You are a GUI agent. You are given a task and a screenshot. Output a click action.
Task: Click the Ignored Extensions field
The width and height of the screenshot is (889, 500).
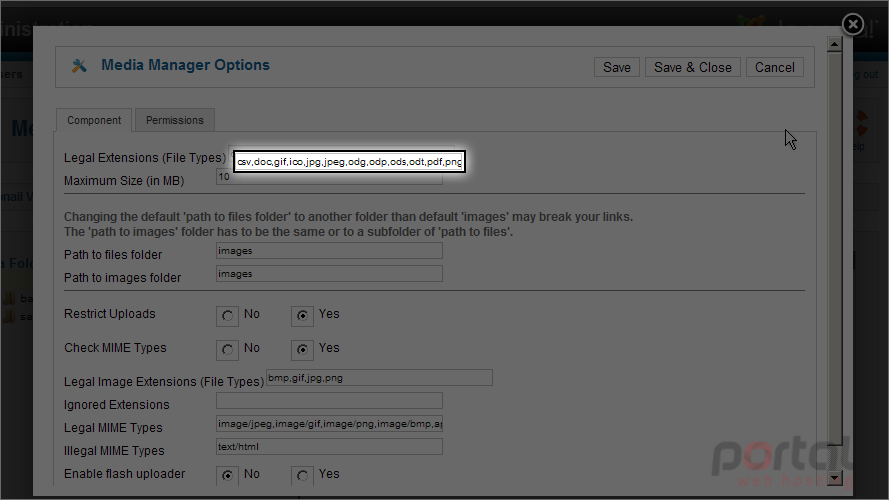click(x=329, y=401)
